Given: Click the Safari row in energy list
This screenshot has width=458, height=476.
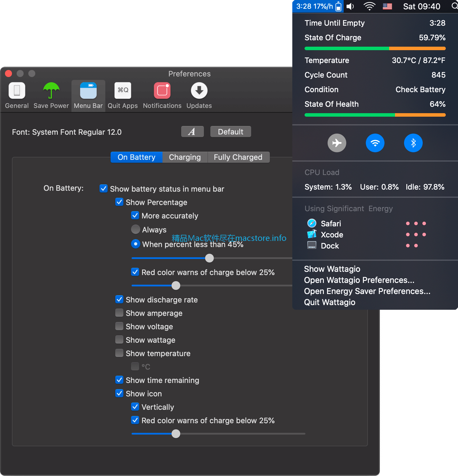Looking at the screenshot, I should (x=375, y=223).
